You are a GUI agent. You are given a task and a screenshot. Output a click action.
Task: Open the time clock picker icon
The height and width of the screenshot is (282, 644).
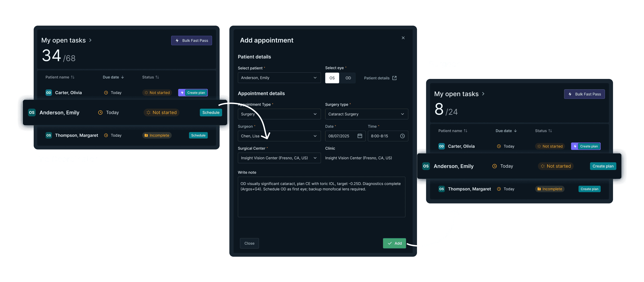click(402, 136)
